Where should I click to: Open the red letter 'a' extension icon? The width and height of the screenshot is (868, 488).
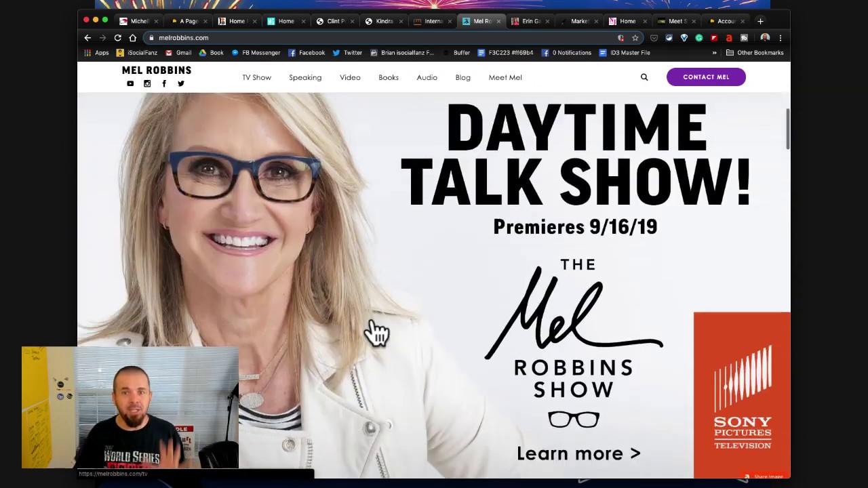click(729, 38)
